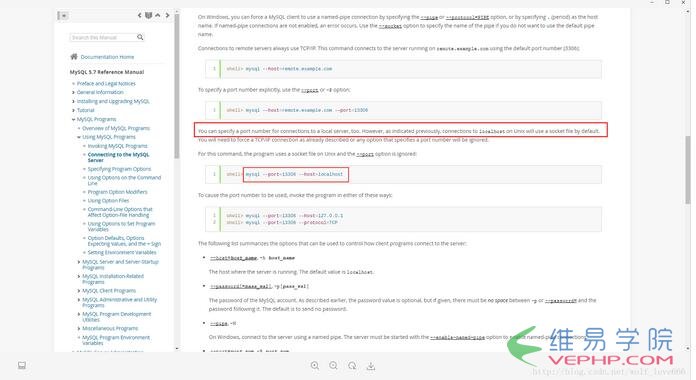The width and height of the screenshot is (696, 380).
Task: Open Invoking MySQL Programs page
Action: point(117,146)
